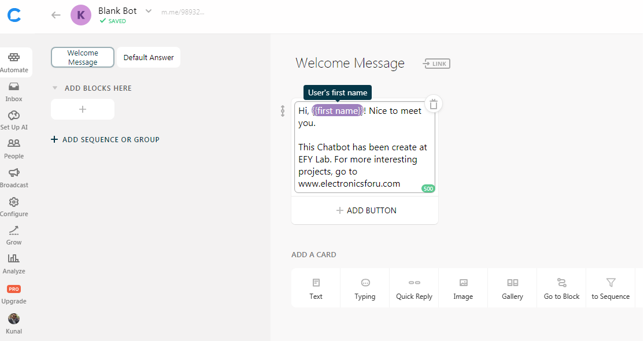The image size is (644, 341).
Task: Open the Analyze charts section
Action: click(x=14, y=264)
